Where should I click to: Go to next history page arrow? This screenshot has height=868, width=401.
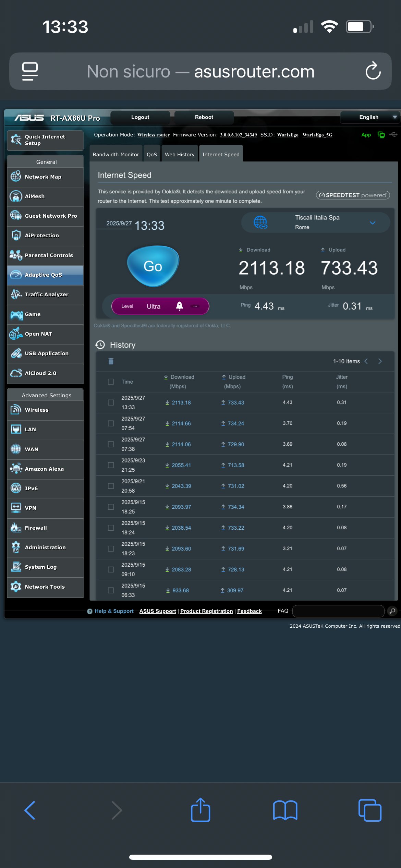380,361
